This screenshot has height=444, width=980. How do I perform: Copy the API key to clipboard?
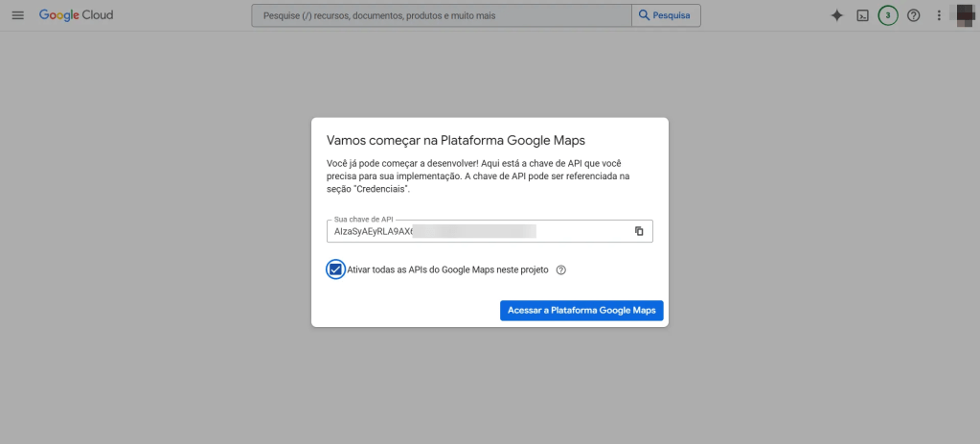(639, 231)
